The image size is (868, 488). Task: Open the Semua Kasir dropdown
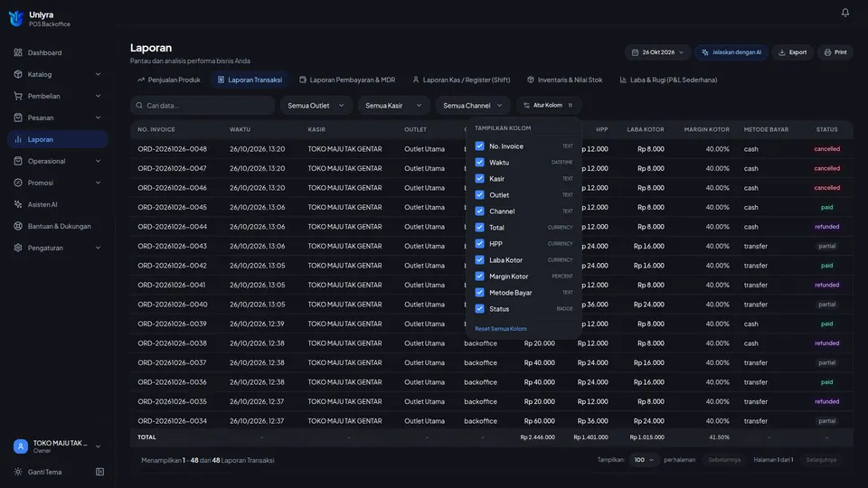[393, 105]
